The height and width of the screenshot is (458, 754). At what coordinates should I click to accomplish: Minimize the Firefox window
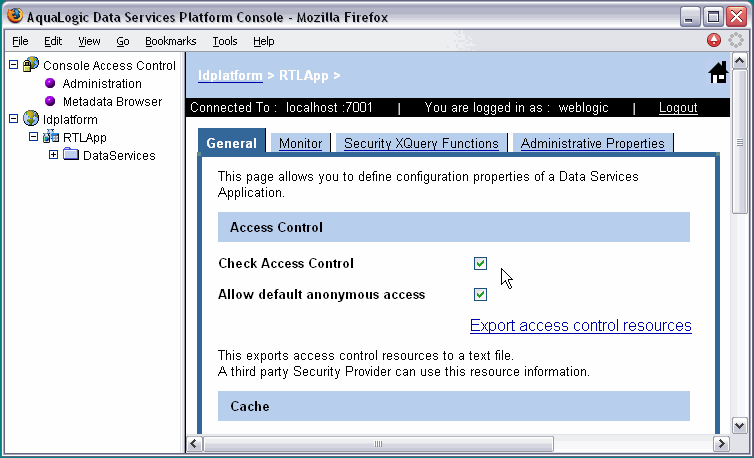[x=690, y=17]
